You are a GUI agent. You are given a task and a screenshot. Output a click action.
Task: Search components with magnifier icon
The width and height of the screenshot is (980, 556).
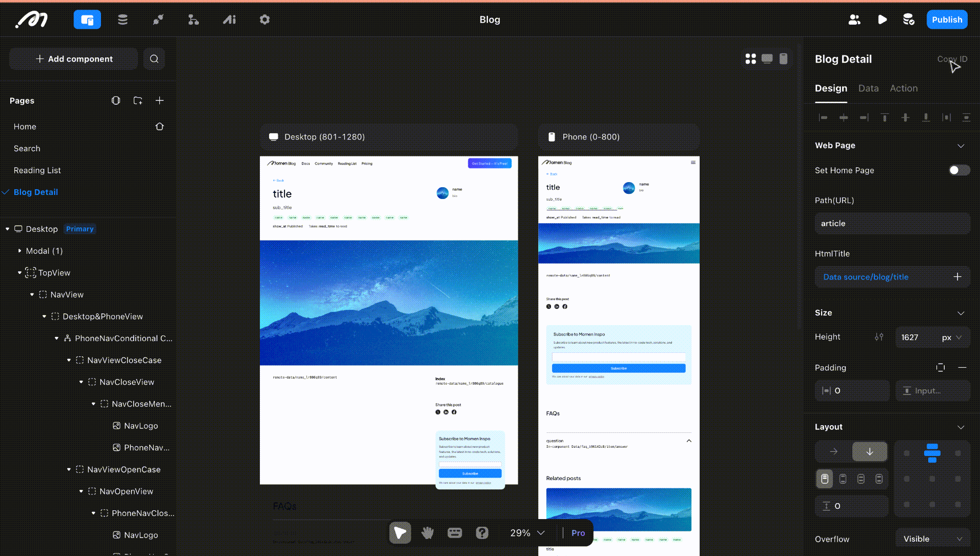[x=154, y=59]
